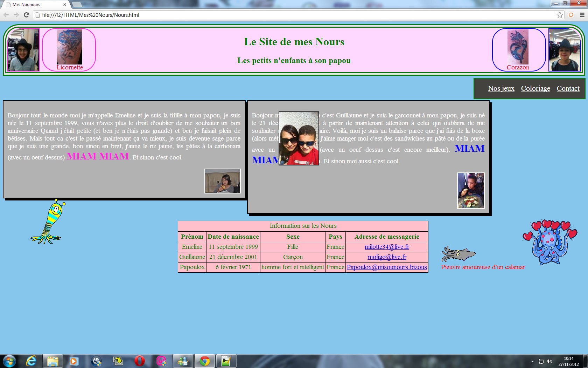
Task: Click the pink circular icon in the taskbar
Action: click(161, 361)
